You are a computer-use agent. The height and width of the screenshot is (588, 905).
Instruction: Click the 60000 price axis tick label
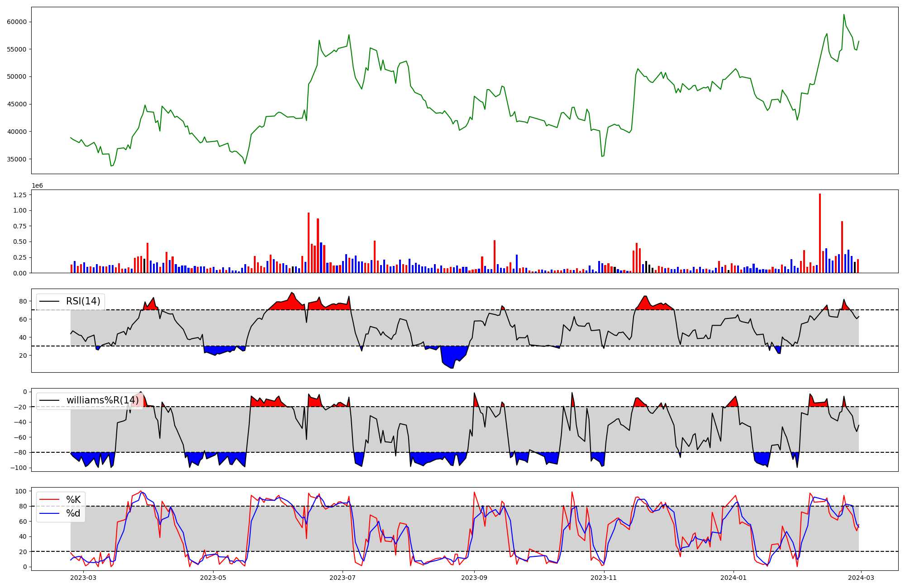click(16, 22)
